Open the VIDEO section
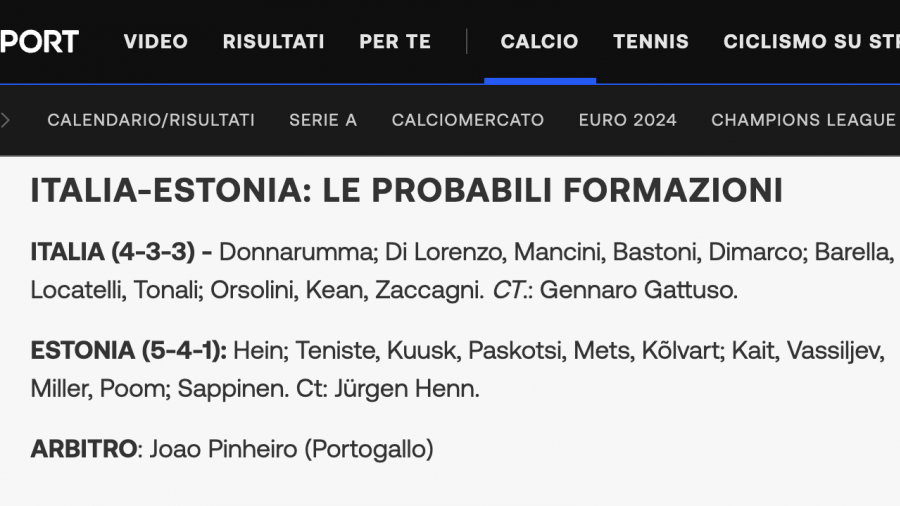 point(155,41)
